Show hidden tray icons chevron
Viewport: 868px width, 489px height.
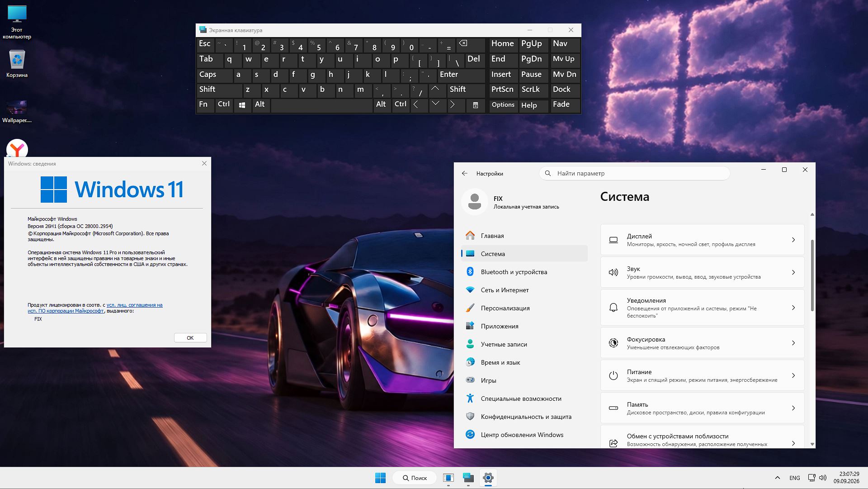[x=777, y=478]
